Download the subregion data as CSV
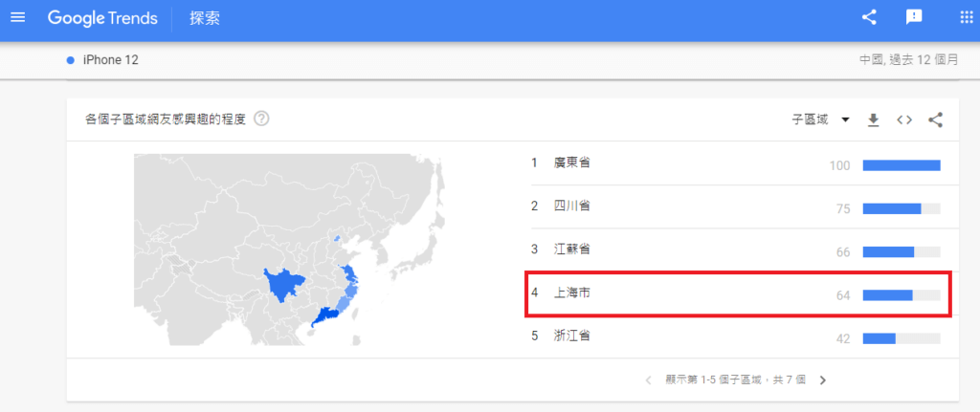Screen dimensions: 980x412 click(873, 119)
